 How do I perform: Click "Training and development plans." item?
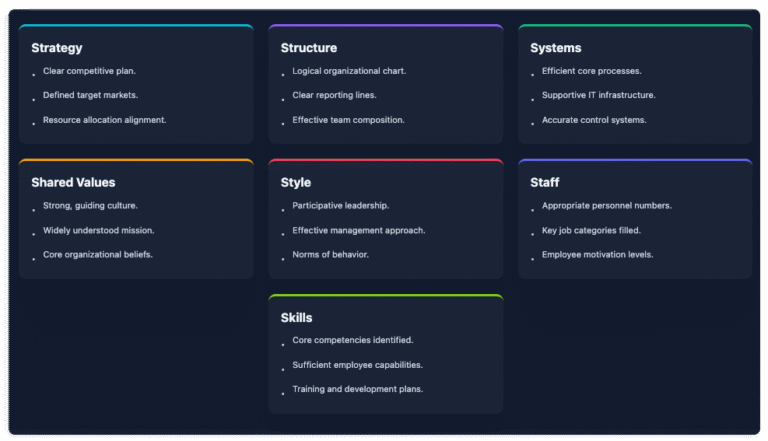point(357,389)
